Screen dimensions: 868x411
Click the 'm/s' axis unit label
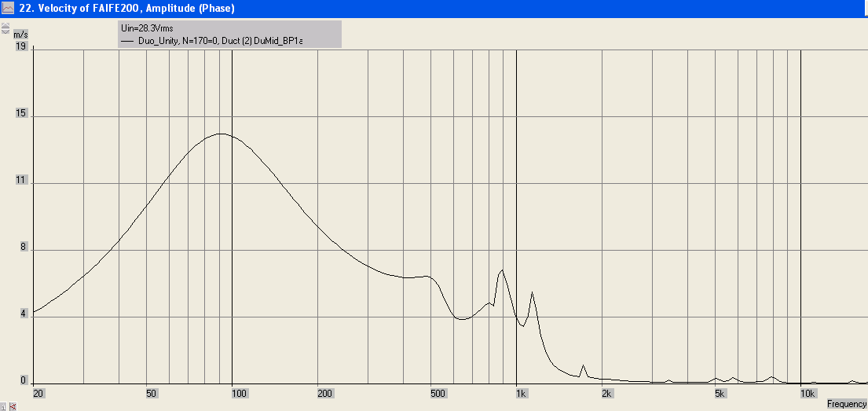pyautogui.click(x=20, y=35)
